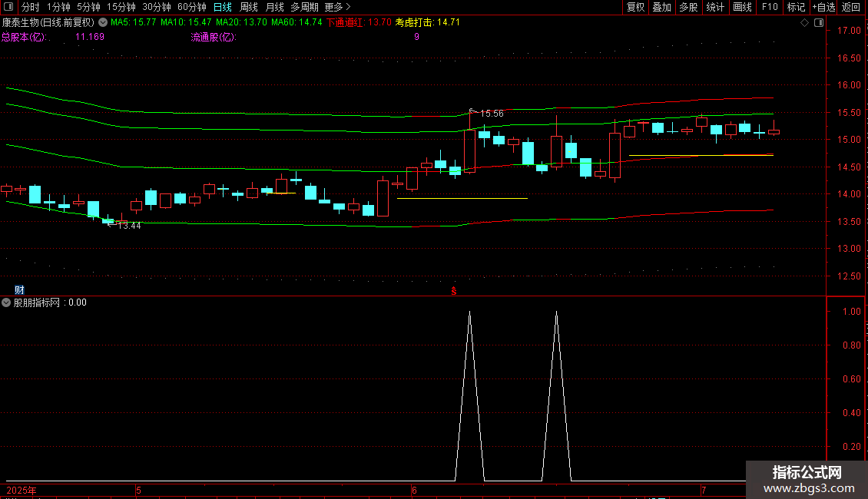The image size is (868, 499).
Task: Click the 15.56 high price annotation
Action: [x=492, y=114]
